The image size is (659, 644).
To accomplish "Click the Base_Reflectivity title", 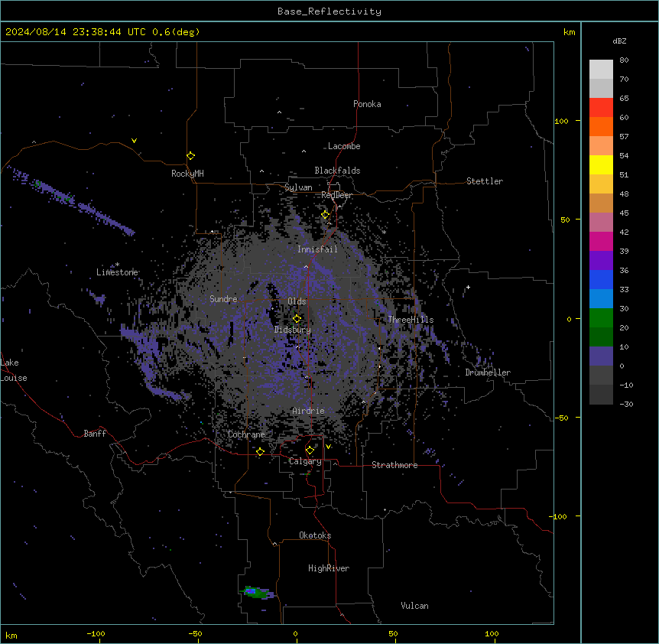I will click(329, 11).
